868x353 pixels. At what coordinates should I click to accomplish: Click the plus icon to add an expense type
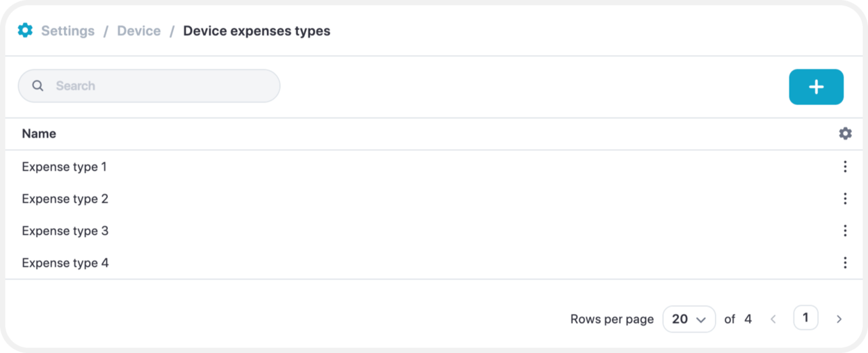click(x=816, y=87)
